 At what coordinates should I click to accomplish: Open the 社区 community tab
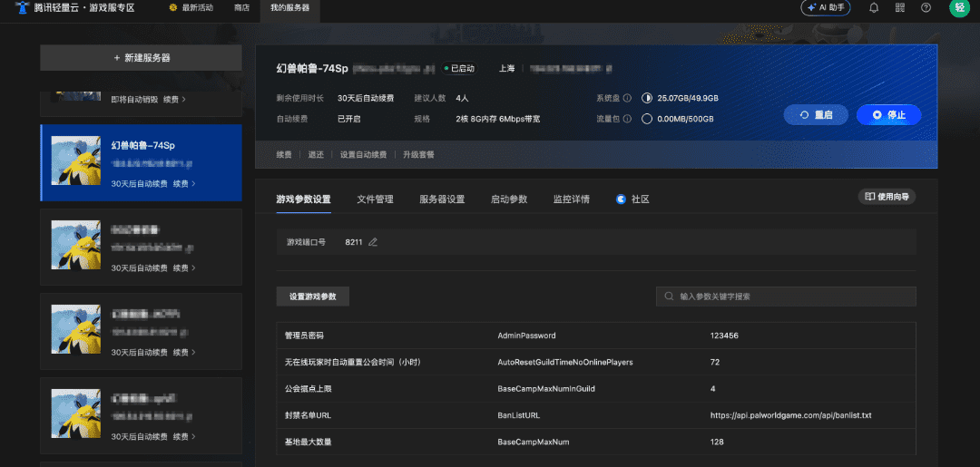point(633,199)
